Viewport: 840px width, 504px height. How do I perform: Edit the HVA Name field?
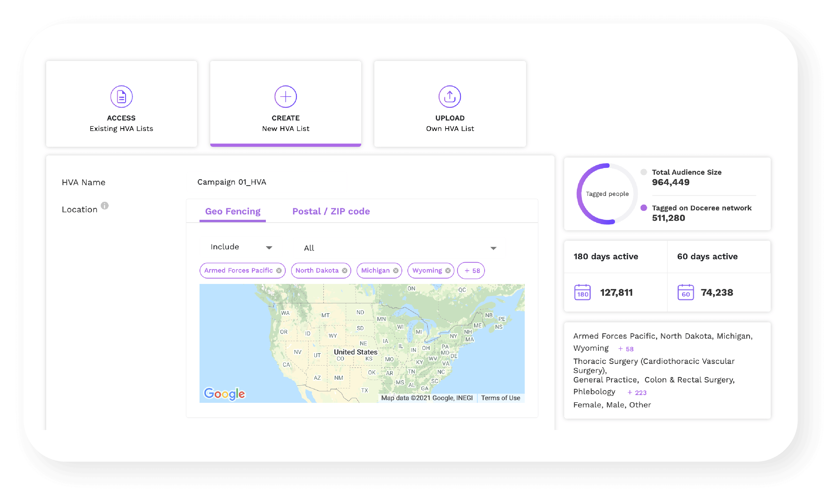267,182
